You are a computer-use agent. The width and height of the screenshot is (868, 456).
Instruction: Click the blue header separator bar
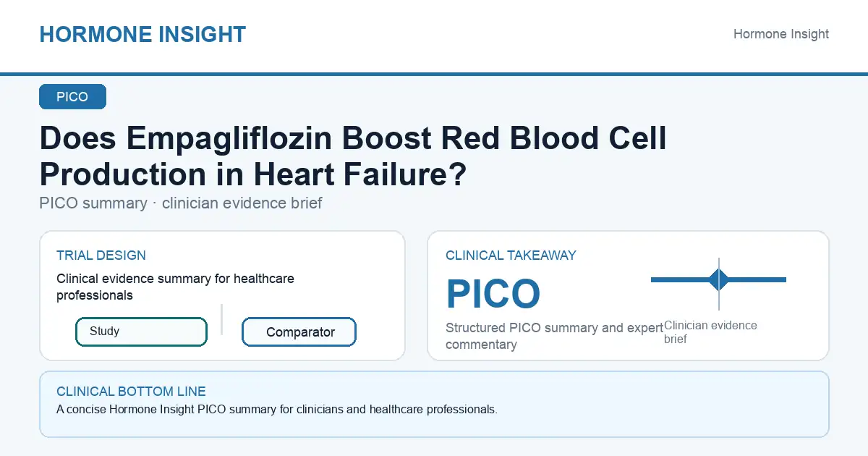tap(434, 74)
